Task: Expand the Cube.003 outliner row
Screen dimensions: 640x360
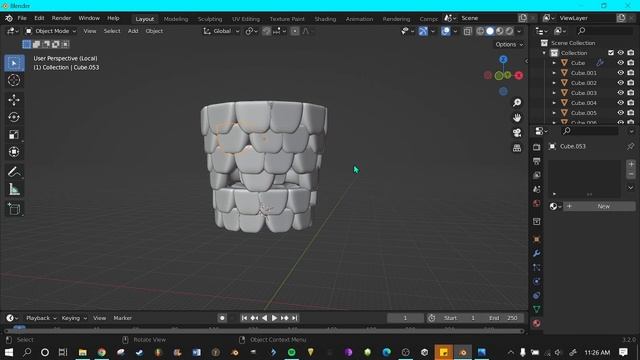Action: [x=554, y=93]
